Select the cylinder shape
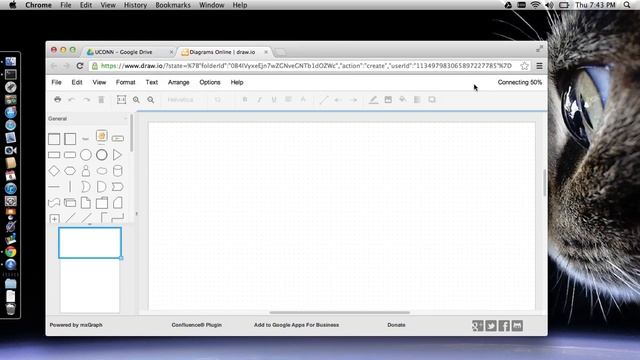This screenshot has height=360, width=640. (x=118, y=171)
